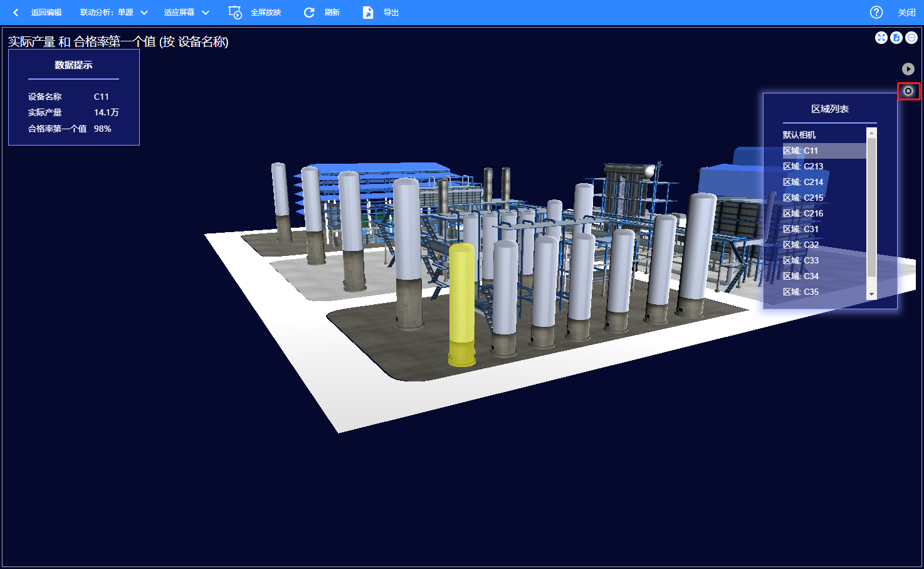The image size is (924, 569).
Task: Choose 区域: C213 from the region list
Action: point(803,166)
